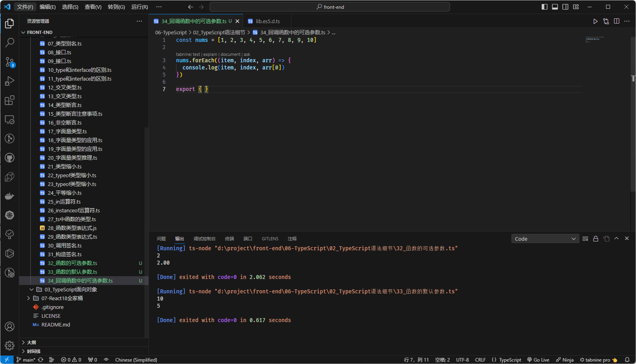Screen dimensions: 636x364
Task: Open the 终端 terminal panel tab
Action: coord(230,239)
